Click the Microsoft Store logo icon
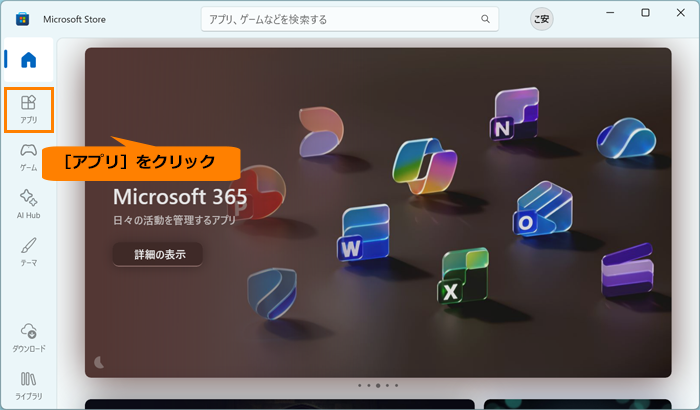The height and width of the screenshot is (410, 700). [22, 19]
